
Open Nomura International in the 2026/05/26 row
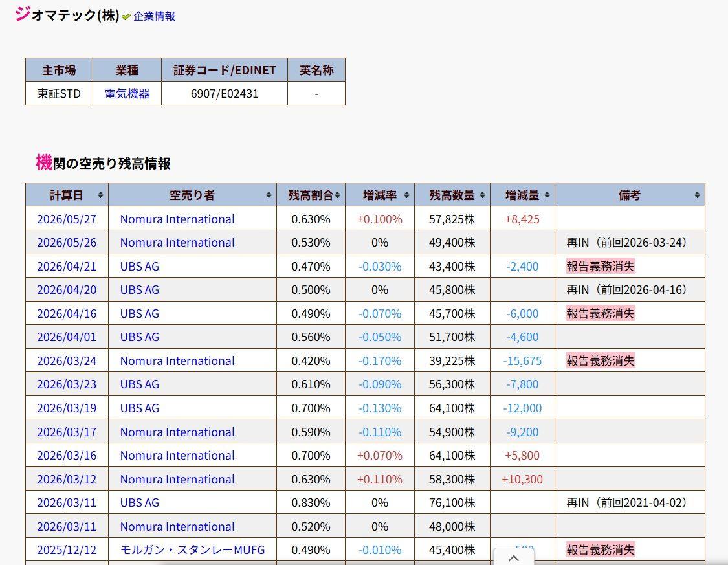coord(177,243)
